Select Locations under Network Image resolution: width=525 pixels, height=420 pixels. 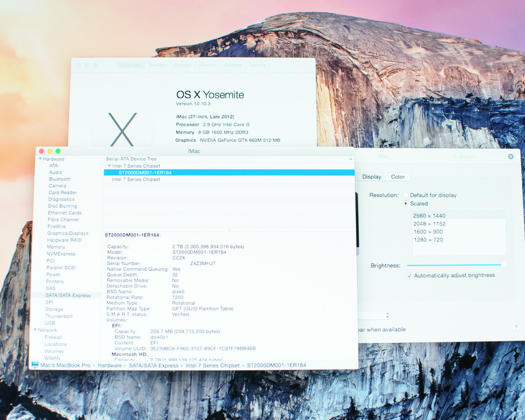click(55, 345)
